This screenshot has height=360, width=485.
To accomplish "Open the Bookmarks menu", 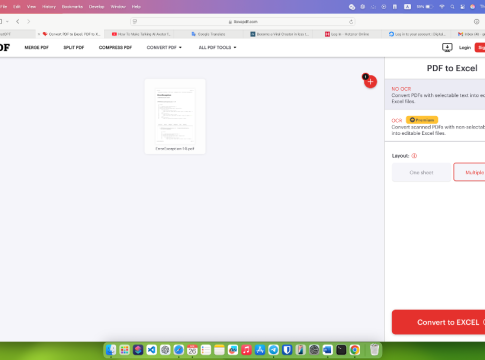I will click(x=72, y=6).
